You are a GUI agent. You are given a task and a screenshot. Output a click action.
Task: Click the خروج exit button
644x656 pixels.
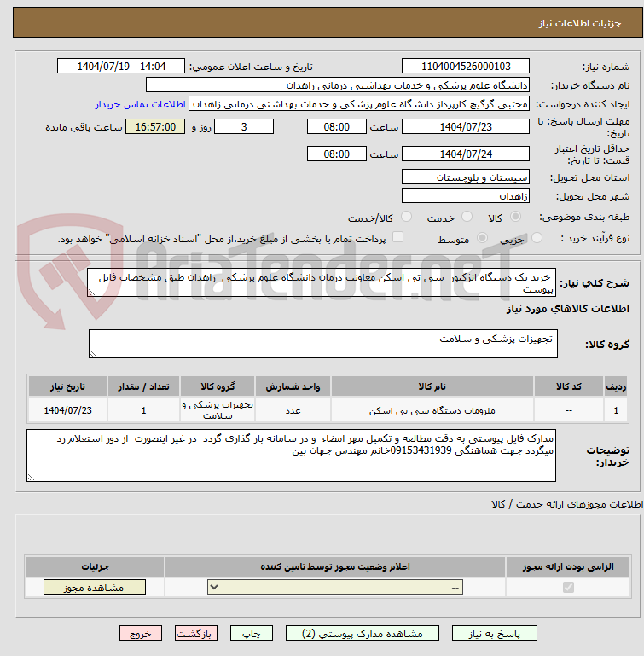141,634
